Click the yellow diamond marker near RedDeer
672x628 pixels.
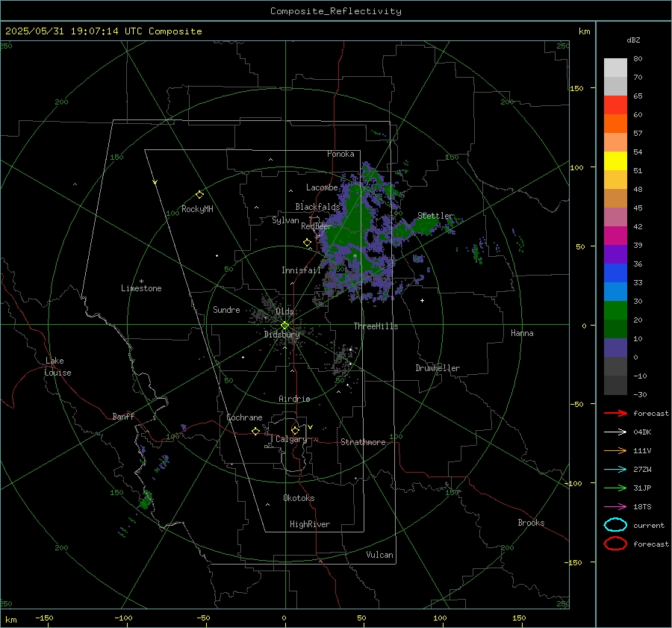(x=307, y=243)
